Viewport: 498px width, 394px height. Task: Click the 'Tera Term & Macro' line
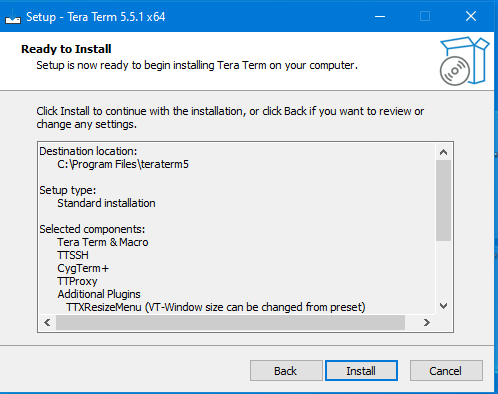point(103,242)
